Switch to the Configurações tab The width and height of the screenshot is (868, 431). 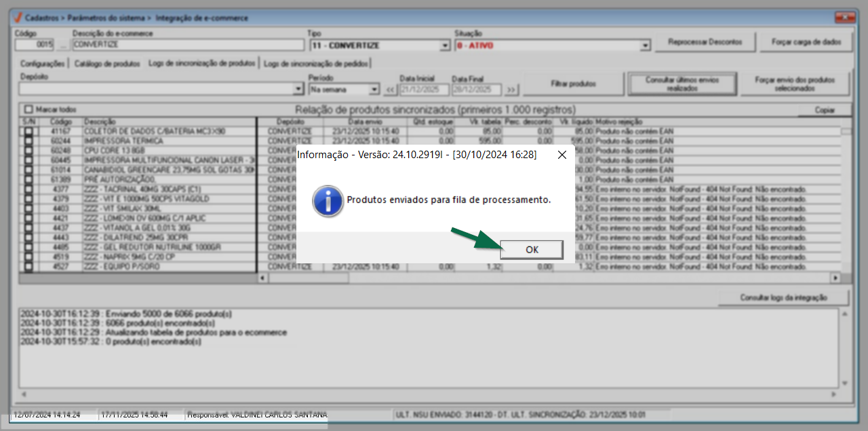tap(42, 63)
